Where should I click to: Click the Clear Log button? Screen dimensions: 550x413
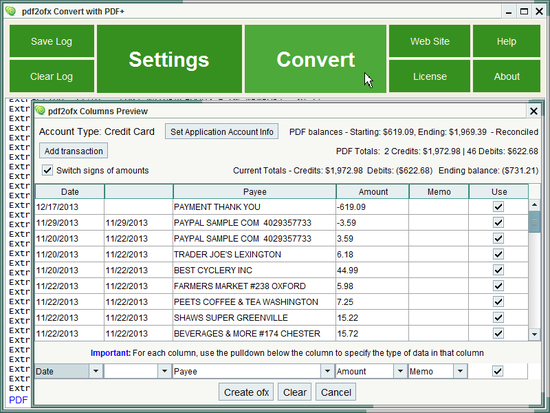pyautogui.click(x=52, y=76)
